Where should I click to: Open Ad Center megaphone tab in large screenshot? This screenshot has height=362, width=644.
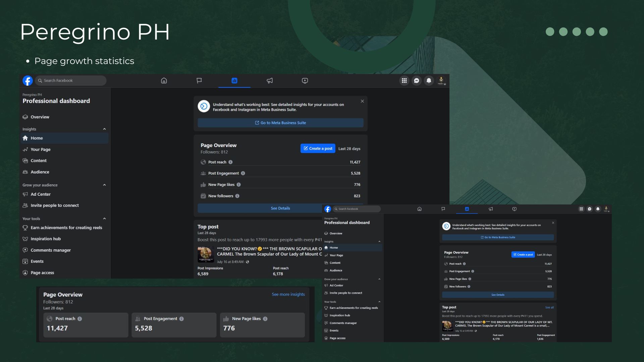[270, 80]
